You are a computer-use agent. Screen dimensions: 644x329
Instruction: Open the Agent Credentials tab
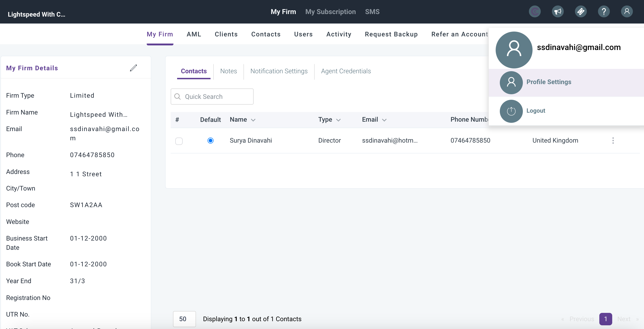point(346,71)
